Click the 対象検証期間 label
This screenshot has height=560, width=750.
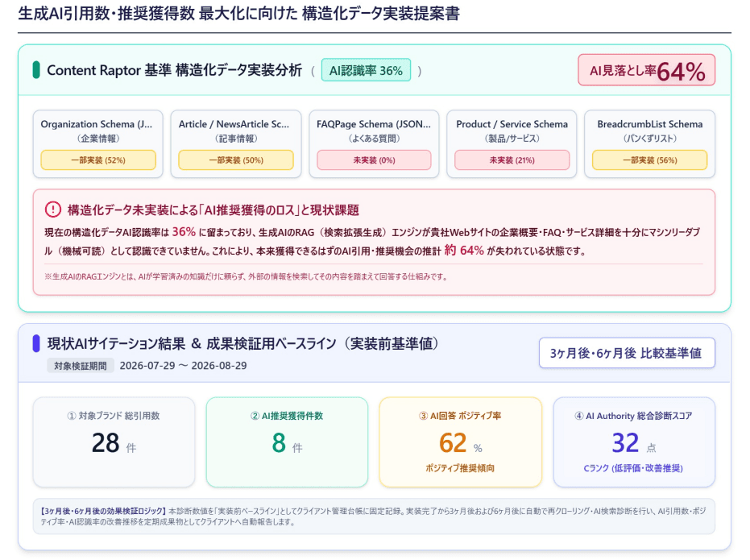(81, 366)
